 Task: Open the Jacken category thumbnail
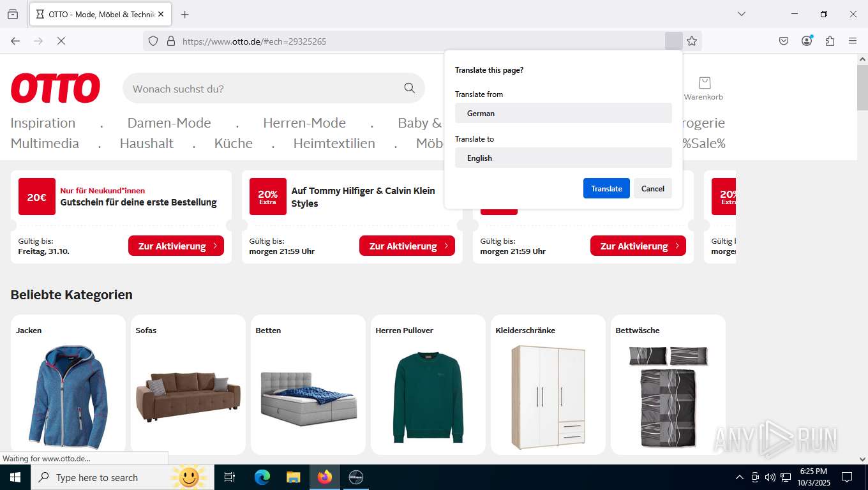pyautogui.click(x=68, y=385)
